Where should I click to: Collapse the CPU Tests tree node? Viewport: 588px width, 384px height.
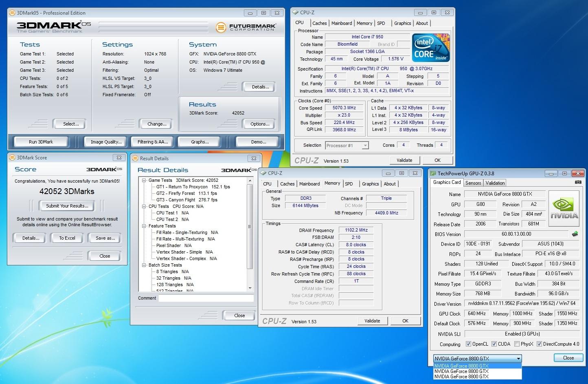tap(144, 206)
